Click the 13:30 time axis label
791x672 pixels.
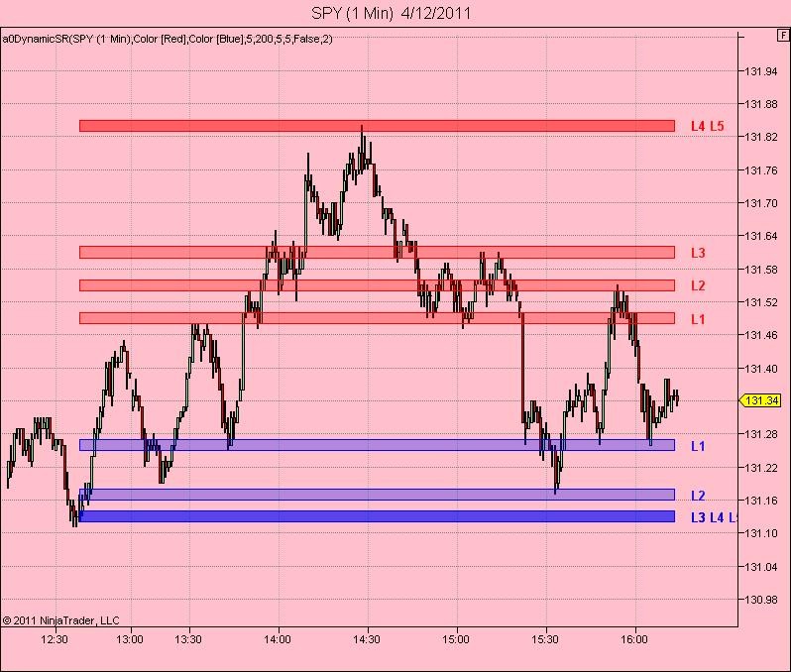pos(188,639)
